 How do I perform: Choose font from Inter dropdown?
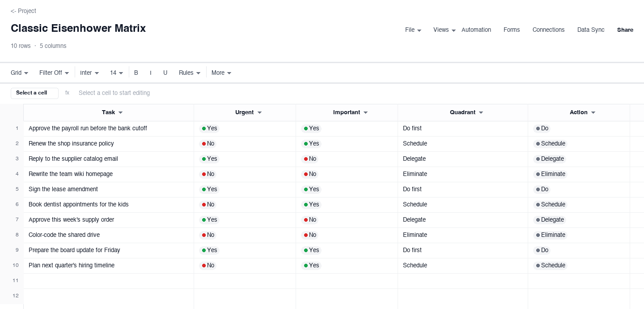(89, 73)
